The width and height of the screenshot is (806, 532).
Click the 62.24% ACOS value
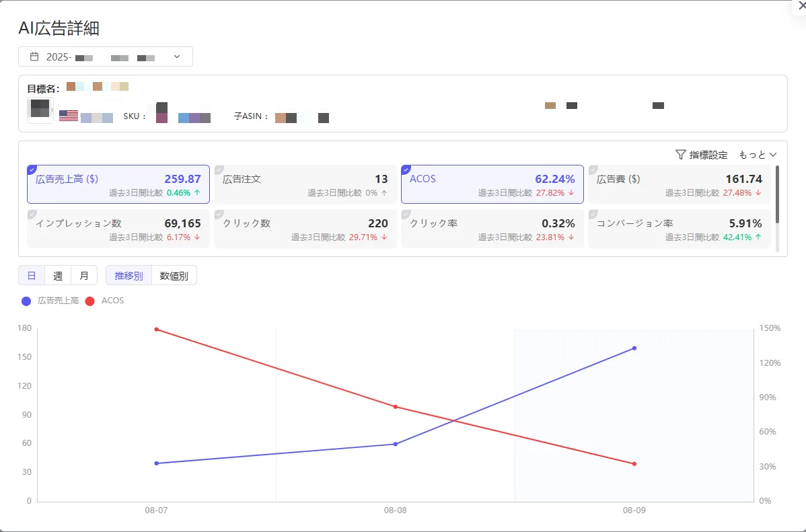[x=554, y=179]
